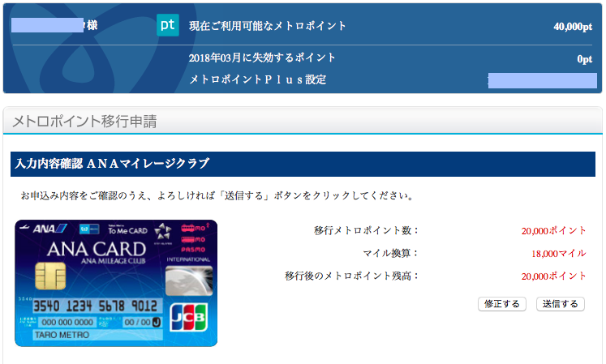
Task: Click the instruction text about 送信する button
Action: 218,195
